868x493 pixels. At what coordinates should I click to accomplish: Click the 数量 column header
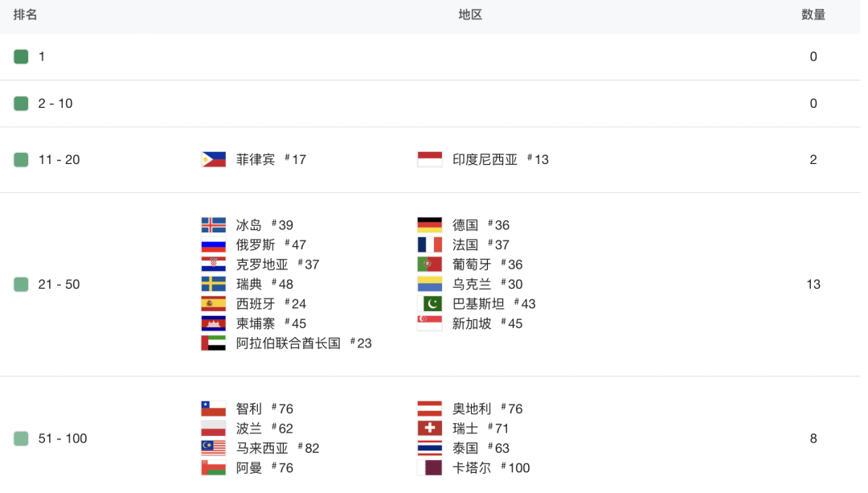pyautogui.click(x=813, y=14)
